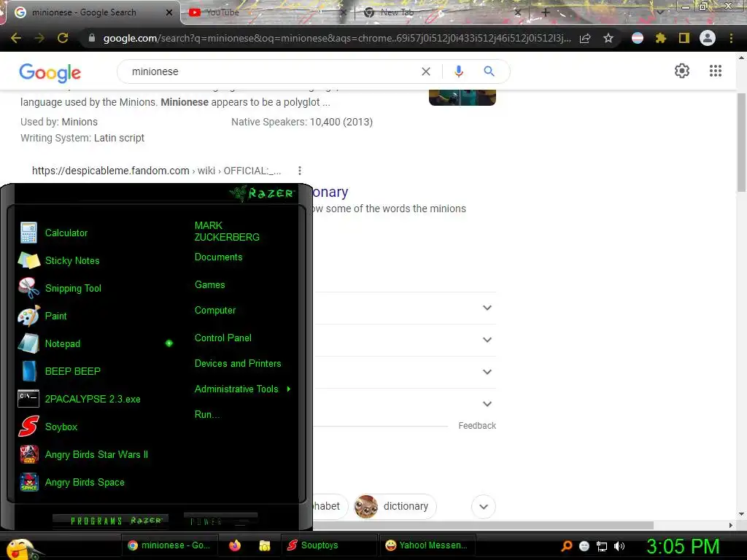Open MARK ZUCKERBERG user folder
747x560 pixels.
click(227, 231)
